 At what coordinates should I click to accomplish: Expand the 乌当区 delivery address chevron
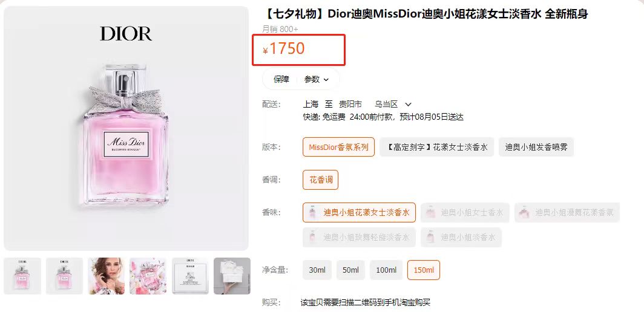tap(409, 105)
